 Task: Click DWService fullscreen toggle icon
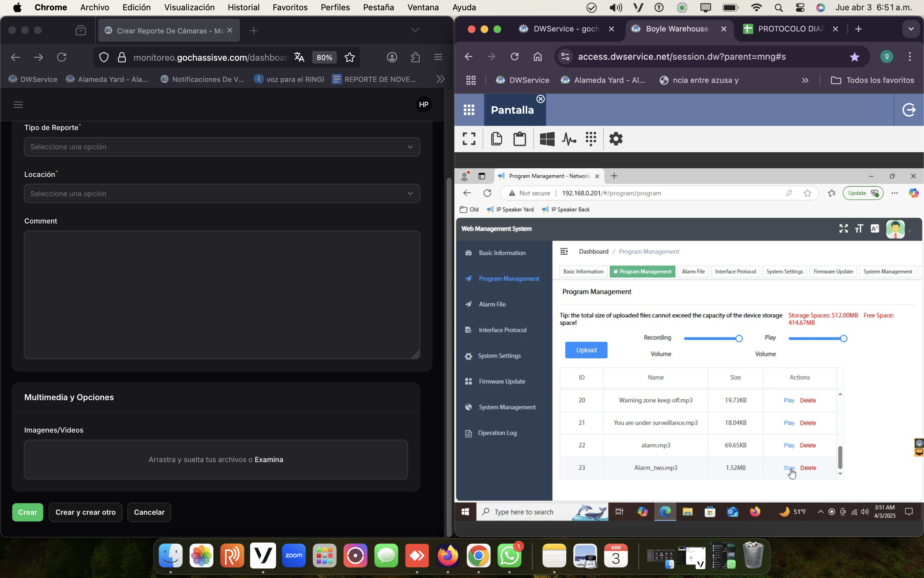[469, 139]
